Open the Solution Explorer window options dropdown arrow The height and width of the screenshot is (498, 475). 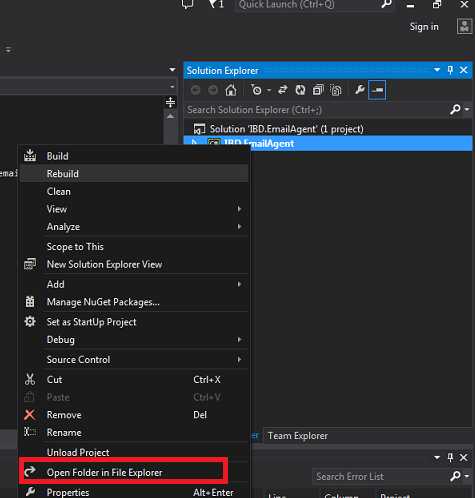[437, 70]
